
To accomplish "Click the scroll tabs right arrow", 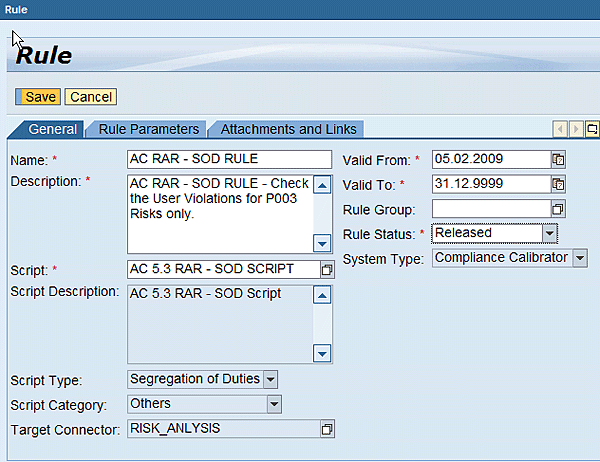I will coord(576,129).
